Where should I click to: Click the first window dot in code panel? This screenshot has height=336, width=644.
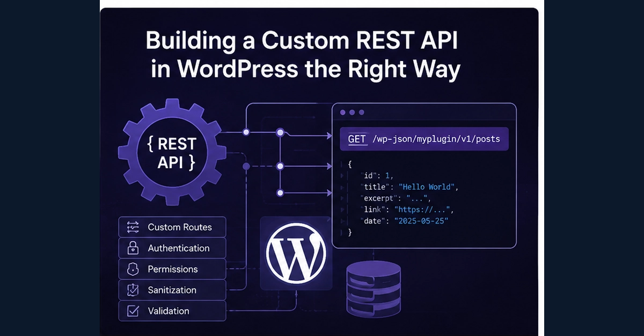342,113
